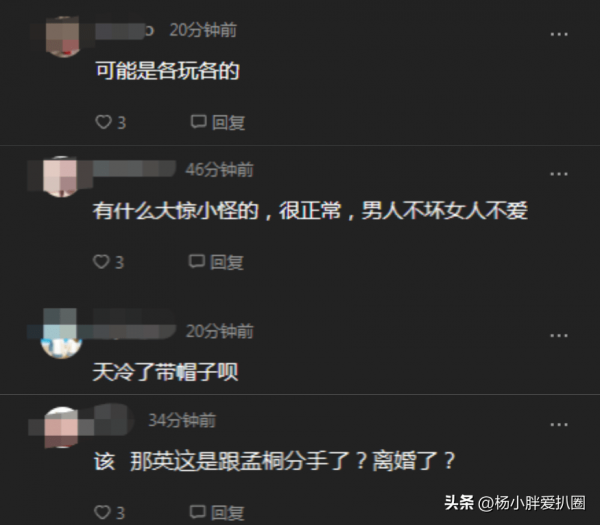Click reply bubble icon under '有什么大惊小怪的' comment
Image resolution: width=600 pixels, height=525 pixels.
coord(197,261)
